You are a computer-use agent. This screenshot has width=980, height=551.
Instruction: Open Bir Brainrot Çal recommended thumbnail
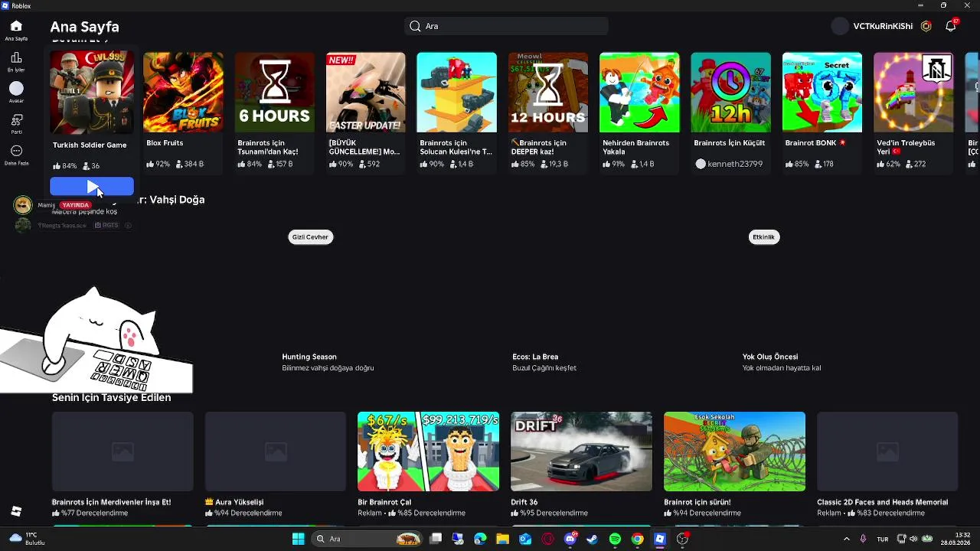[428, 452]
